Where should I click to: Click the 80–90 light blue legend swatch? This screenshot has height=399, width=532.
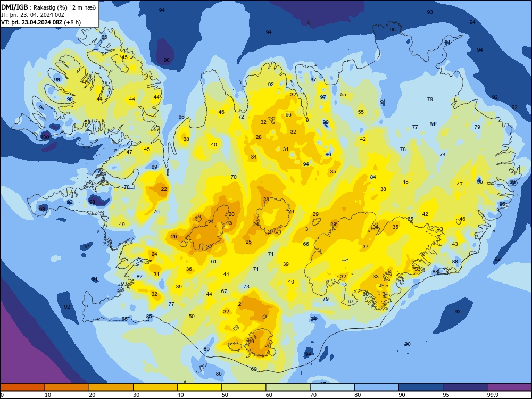pyautogui.click(x=377, y=387)
